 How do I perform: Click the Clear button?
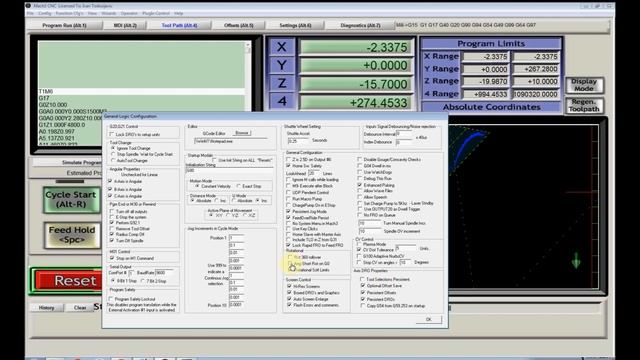80,307
